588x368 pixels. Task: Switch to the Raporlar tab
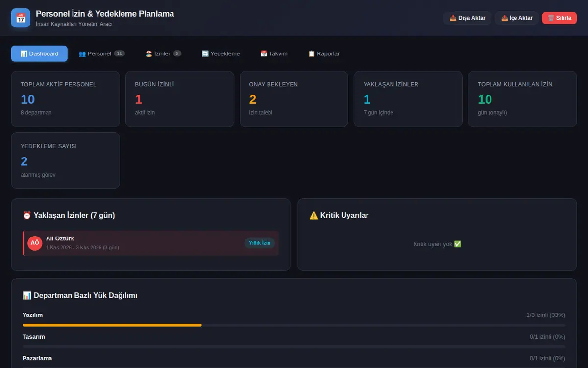[x=323, y=53]
